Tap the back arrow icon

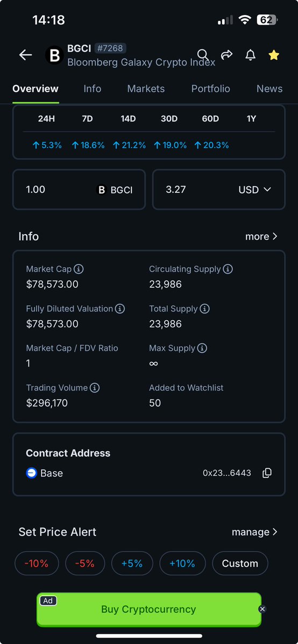pos(25,55)
